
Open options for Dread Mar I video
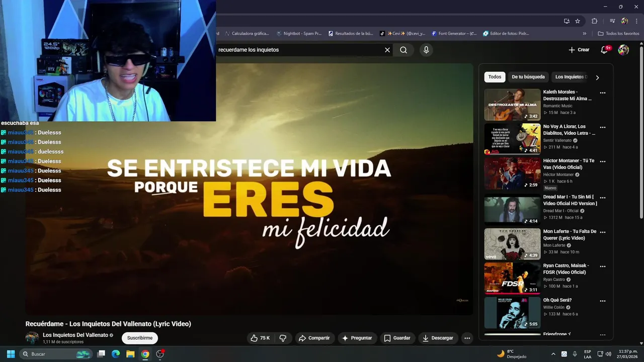click(603, 198)
